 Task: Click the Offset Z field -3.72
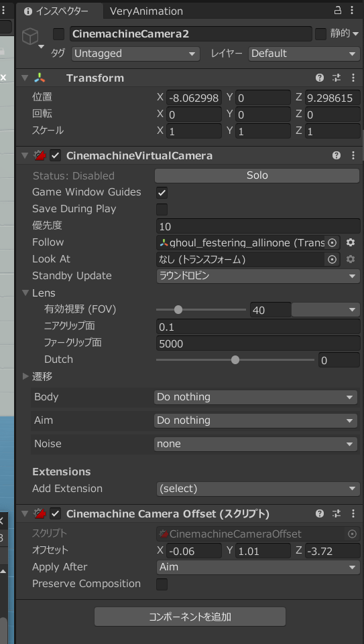point(332,551)
